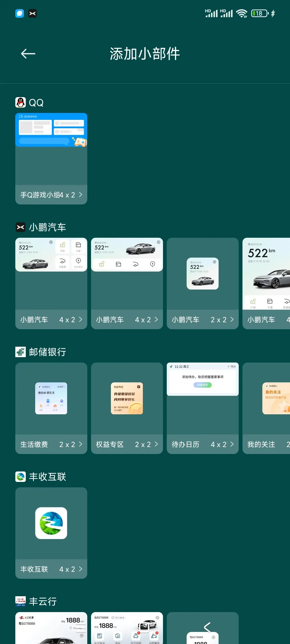Tap the 我的关注 widget label

[261, 444]
